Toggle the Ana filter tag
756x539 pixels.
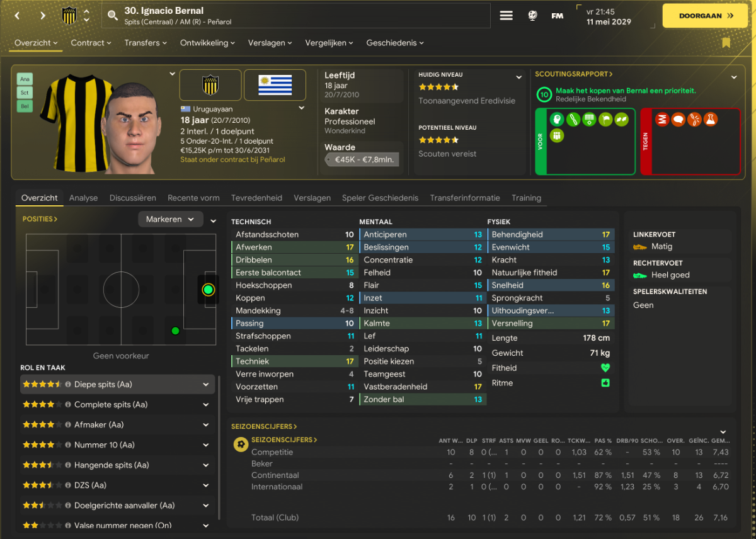tap(25, 79)
